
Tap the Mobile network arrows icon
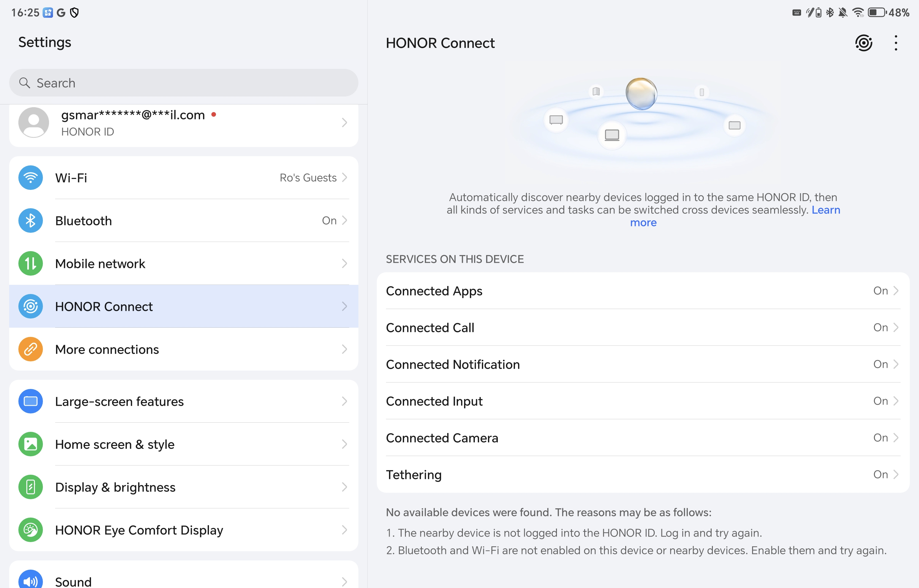[x=31, y=263]
